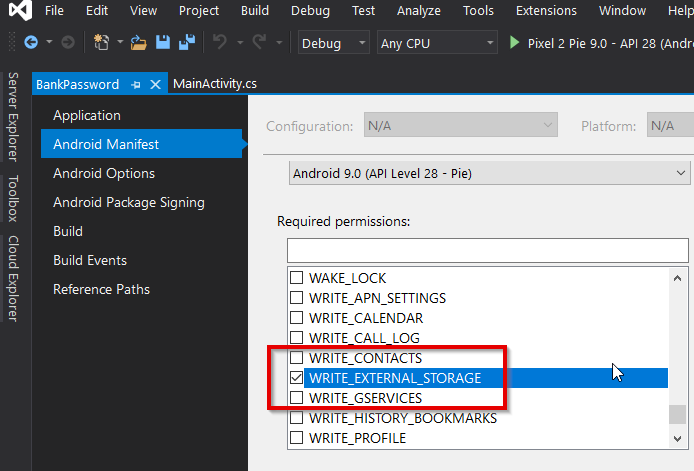Expand the Toolbox side panel
694x471 pixels.
click(13, 198)
